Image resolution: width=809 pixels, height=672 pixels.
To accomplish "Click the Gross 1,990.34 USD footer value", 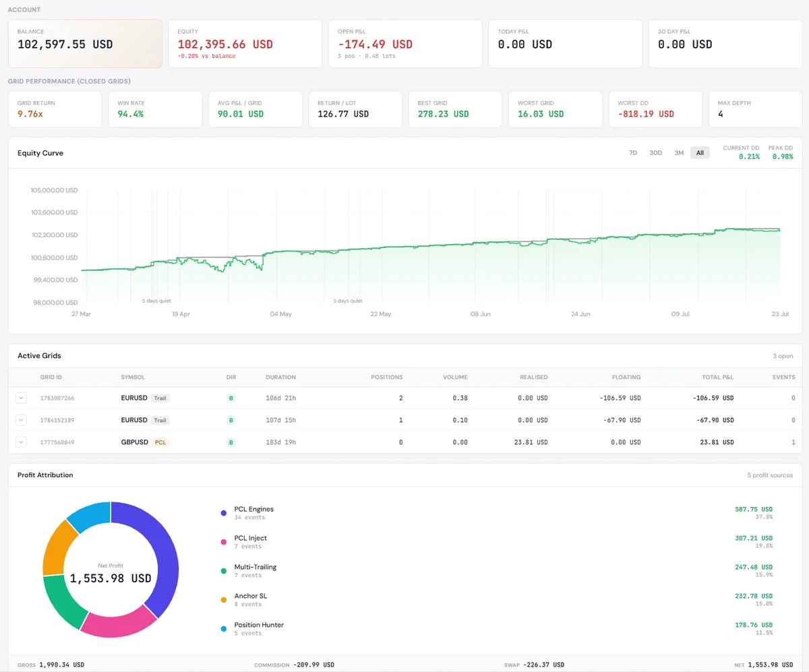I will 61,665.
